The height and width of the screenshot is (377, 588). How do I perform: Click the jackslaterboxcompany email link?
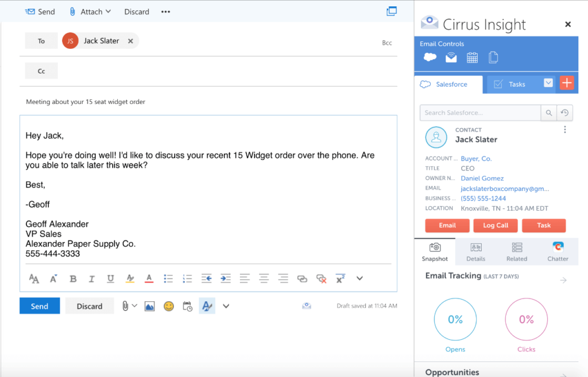(x=505, y=188)
